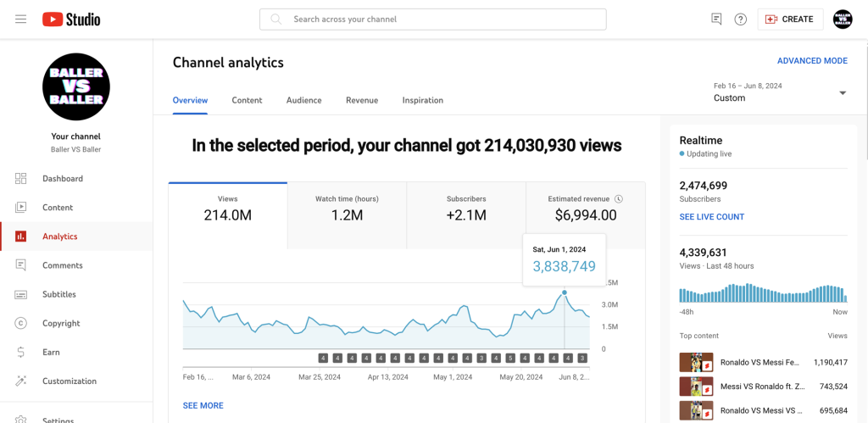Open the help question mark icon
The width and height of the screenshot is (868, 423).
pyautogui.click(x=741, y=19)
